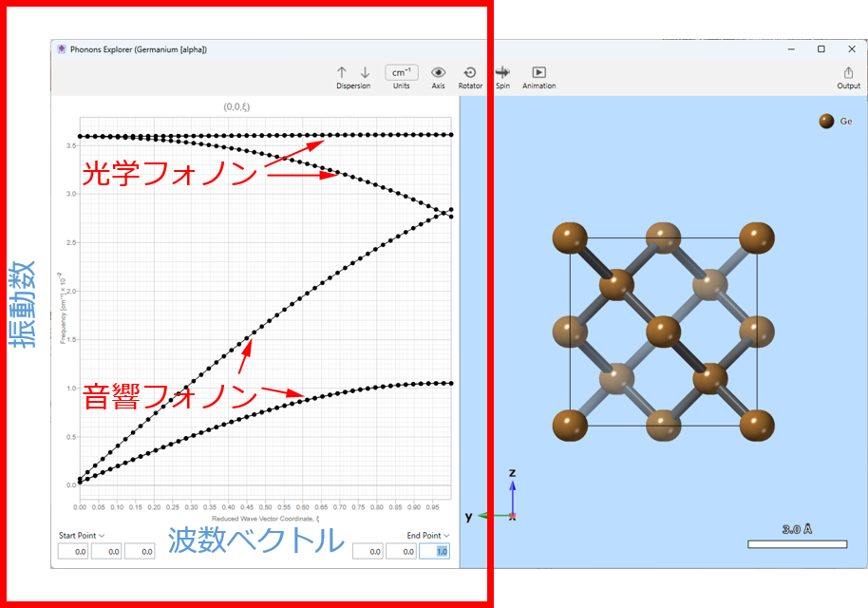
Task: Click the third Start Point coordinate field
Action: click(x=140, y=552)
